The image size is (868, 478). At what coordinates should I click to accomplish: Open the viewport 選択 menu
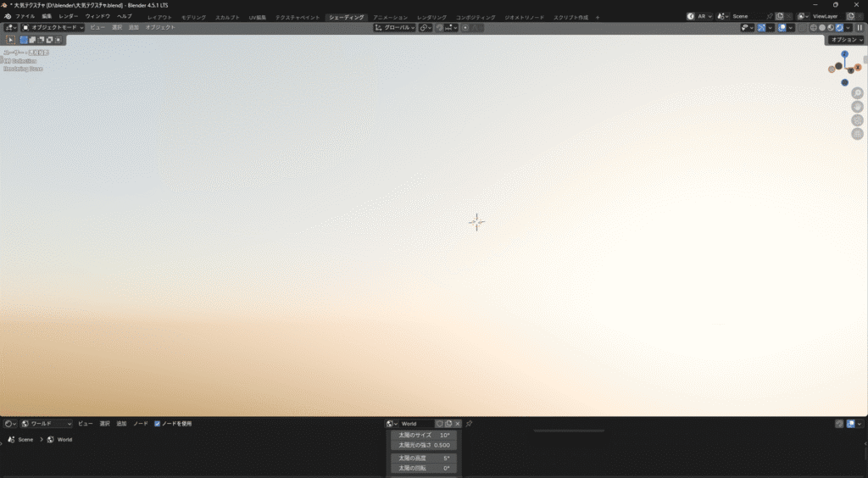[x=117, y=28]
